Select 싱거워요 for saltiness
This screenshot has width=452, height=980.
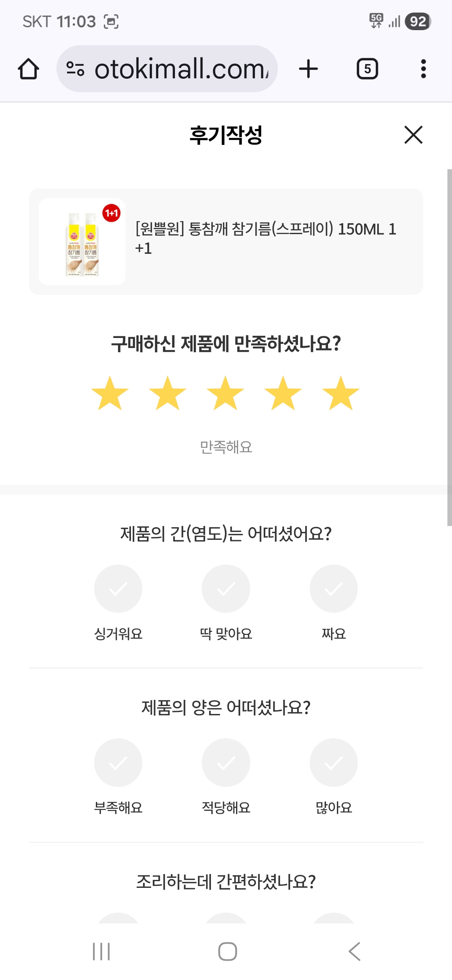[x=118, y=589]
